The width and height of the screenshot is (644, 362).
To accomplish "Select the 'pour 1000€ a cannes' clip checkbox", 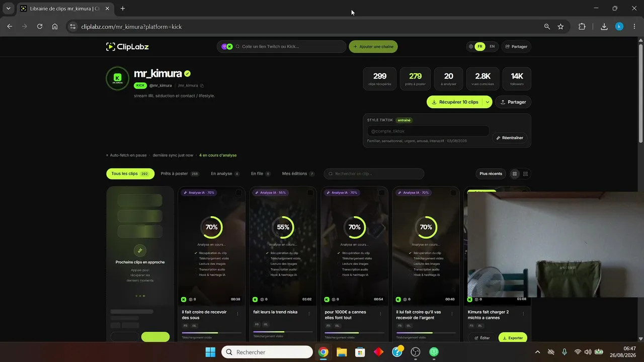I will (x=382, y=193).
